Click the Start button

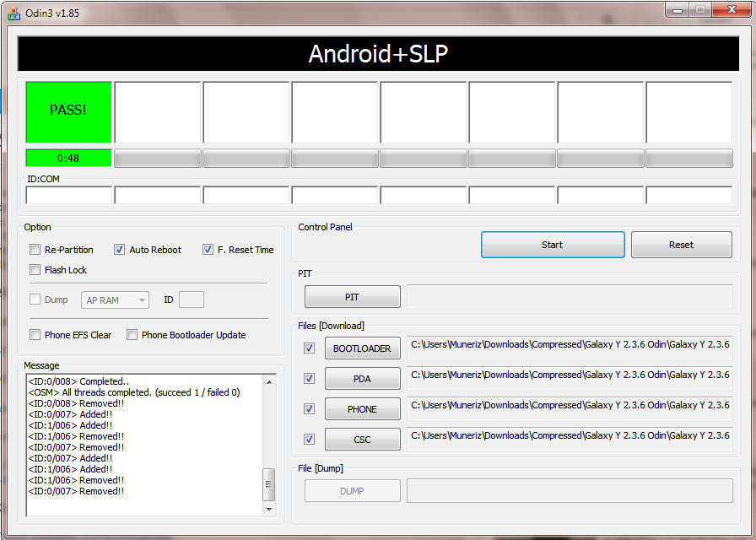tap(553, 245)
